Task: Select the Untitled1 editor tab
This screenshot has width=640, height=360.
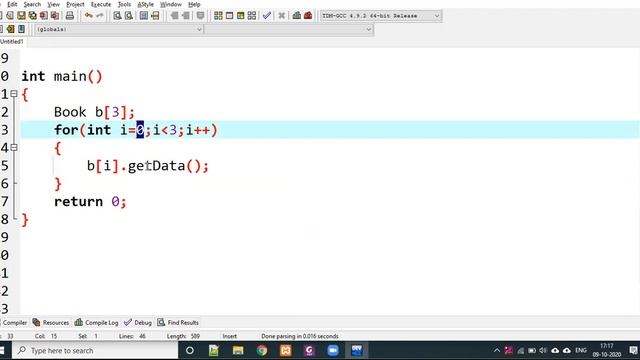Action: click(12, 42)
